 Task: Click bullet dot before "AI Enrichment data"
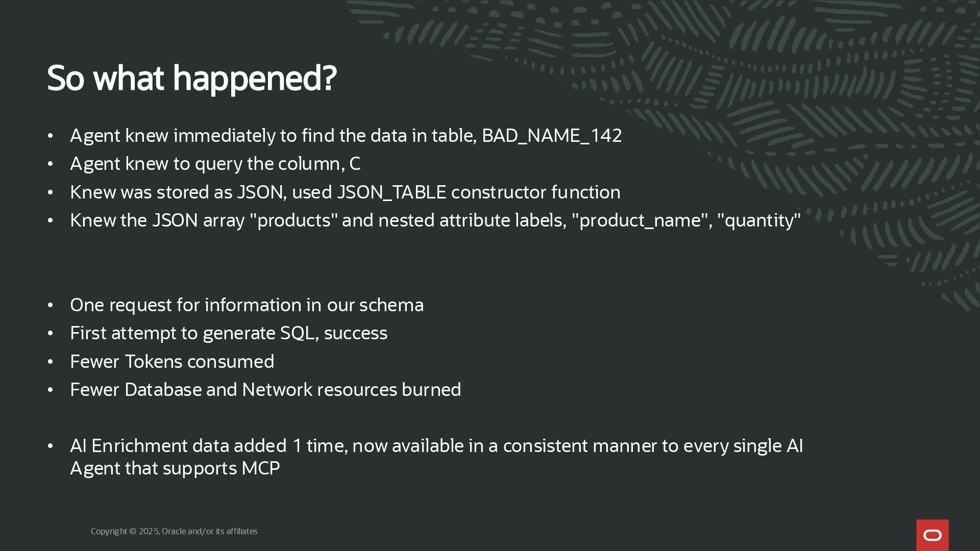point(50,446)
